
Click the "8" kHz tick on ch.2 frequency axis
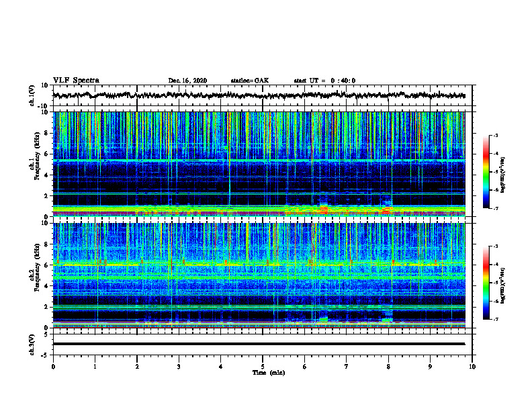click(47, 244)
